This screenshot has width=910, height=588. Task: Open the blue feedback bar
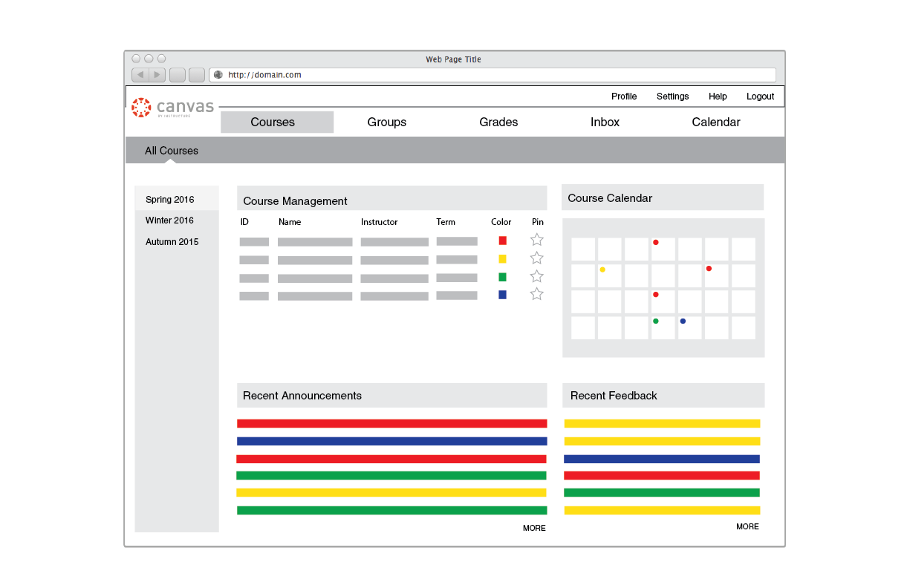662,459
